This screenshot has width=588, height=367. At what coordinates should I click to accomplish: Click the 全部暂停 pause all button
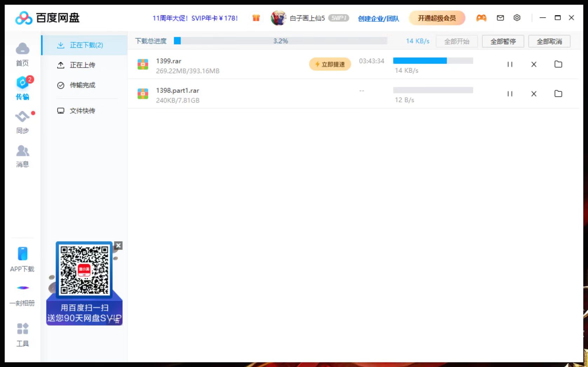pyautogui.click(x=503, y=41)
